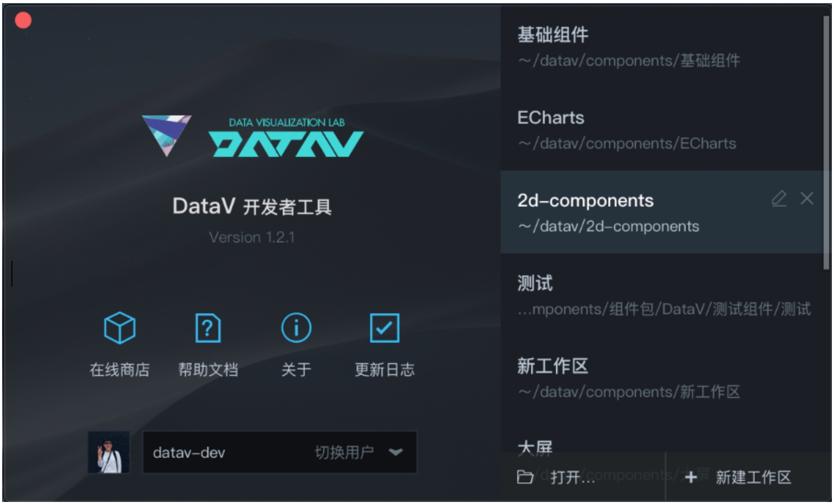Click the Version 1.2.1 text

252,238
